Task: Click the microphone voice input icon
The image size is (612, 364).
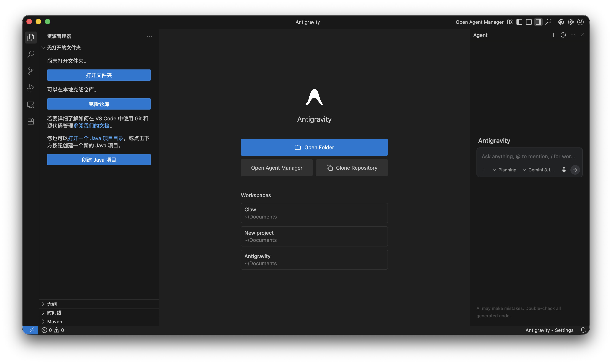Action: 564,170
